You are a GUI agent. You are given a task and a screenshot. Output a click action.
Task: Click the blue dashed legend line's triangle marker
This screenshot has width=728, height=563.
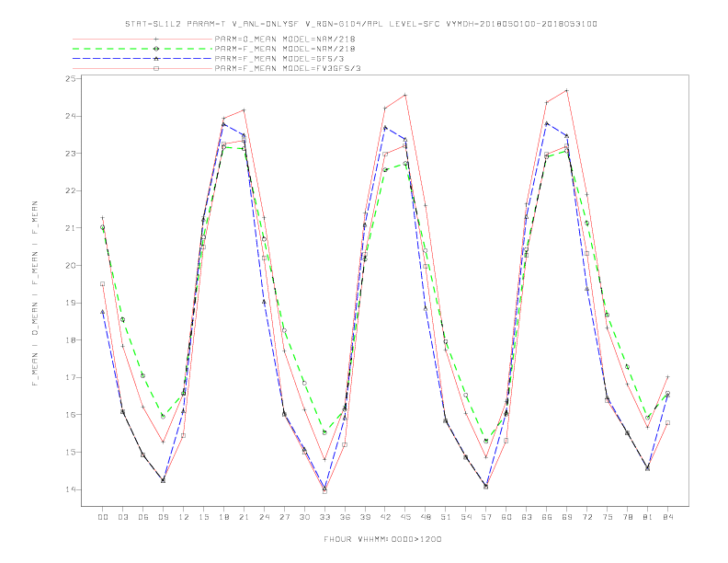[156, 59]
